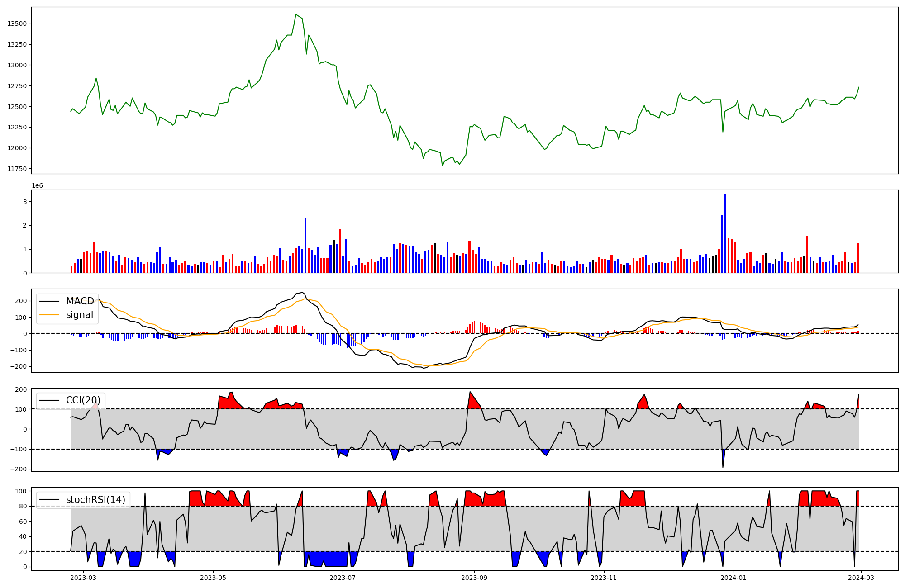Click the volume axis tick label 3
The width and height of the screenshot is (905, 588).
[25, 201]
